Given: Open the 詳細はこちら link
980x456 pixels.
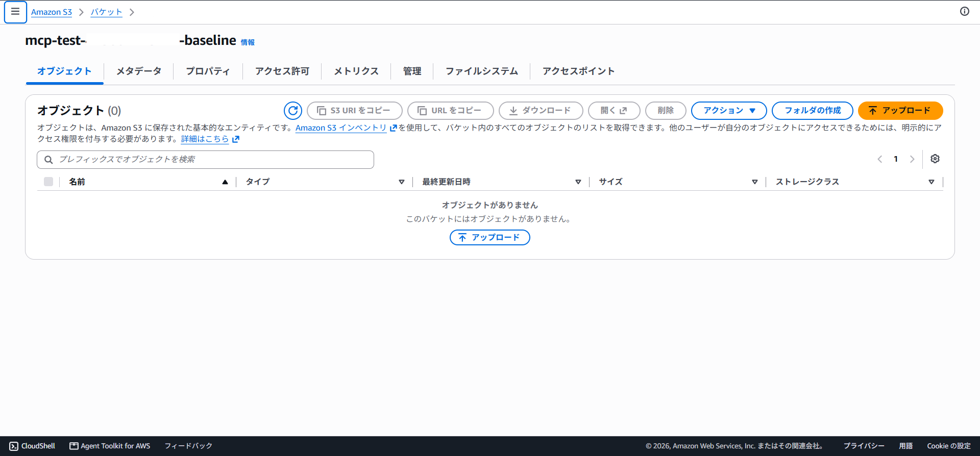Looking at the screenshot, I should click(210, 139).
